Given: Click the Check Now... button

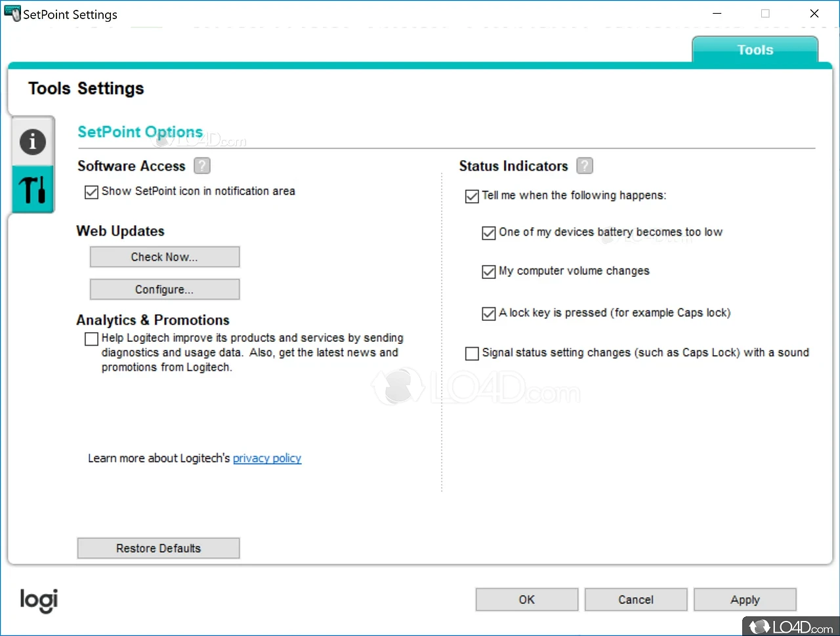Looking at the screenshot, I should click(x=165, y=257).
